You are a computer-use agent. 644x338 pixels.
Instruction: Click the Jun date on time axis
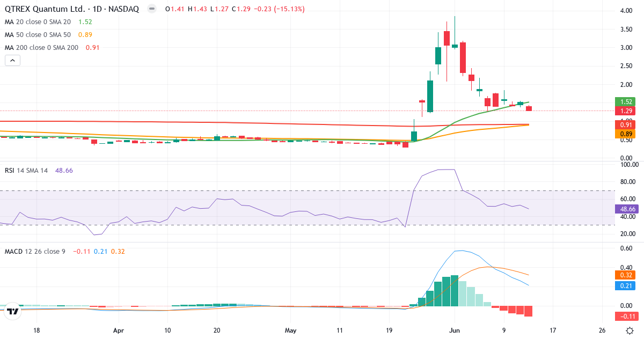click(454, 330)
